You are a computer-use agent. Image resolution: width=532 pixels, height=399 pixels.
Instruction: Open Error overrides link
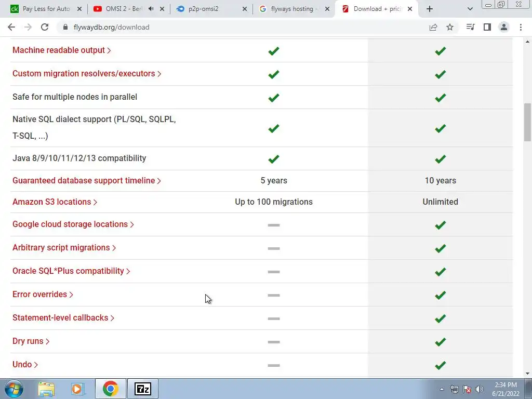coord(43,295)
